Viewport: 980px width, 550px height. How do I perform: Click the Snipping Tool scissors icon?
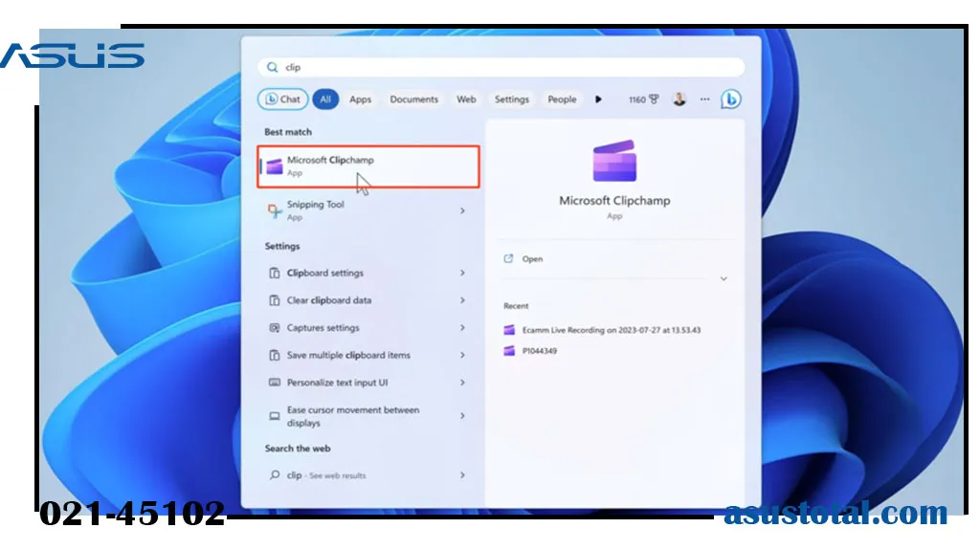click(275, 210)
